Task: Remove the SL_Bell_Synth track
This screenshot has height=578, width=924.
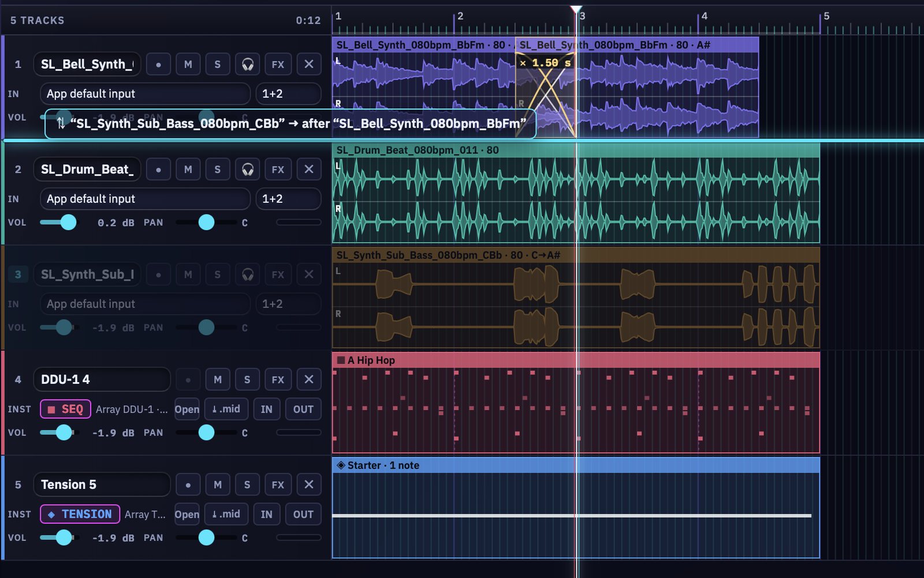Action: click(309, 64)
